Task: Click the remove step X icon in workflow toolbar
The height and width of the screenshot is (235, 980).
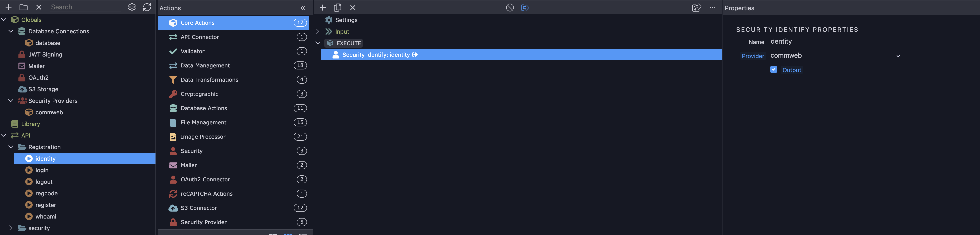Action: [353, 8]
